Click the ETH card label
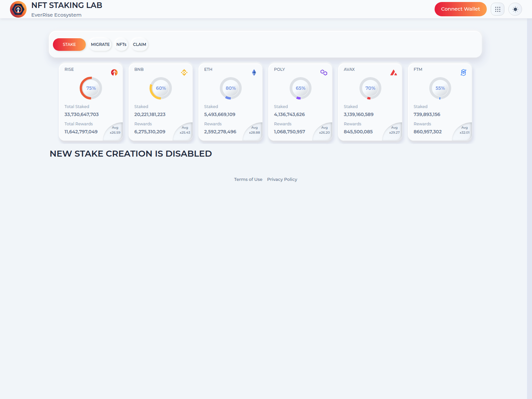The width and height of the screenshot is (532, 399). [x=208, y=69]
